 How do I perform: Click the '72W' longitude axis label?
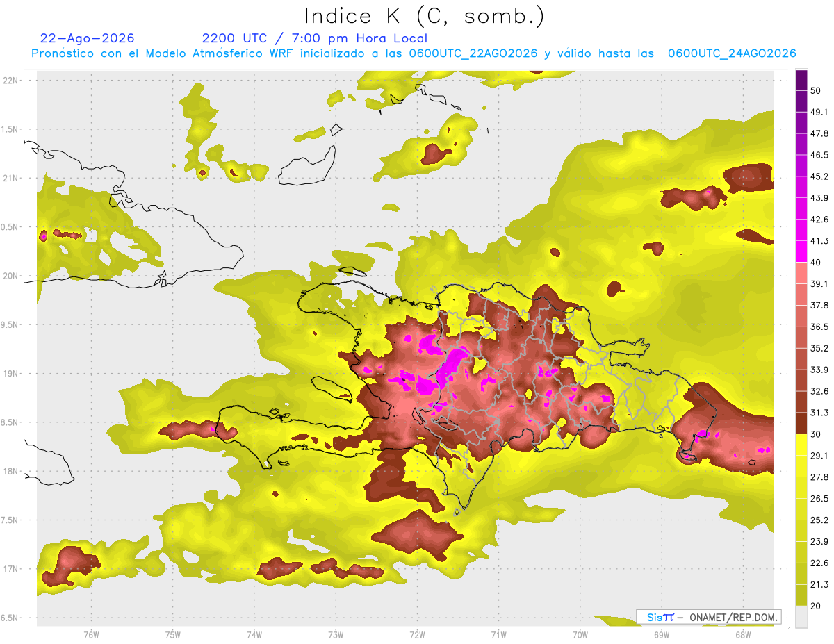(417, 635)
